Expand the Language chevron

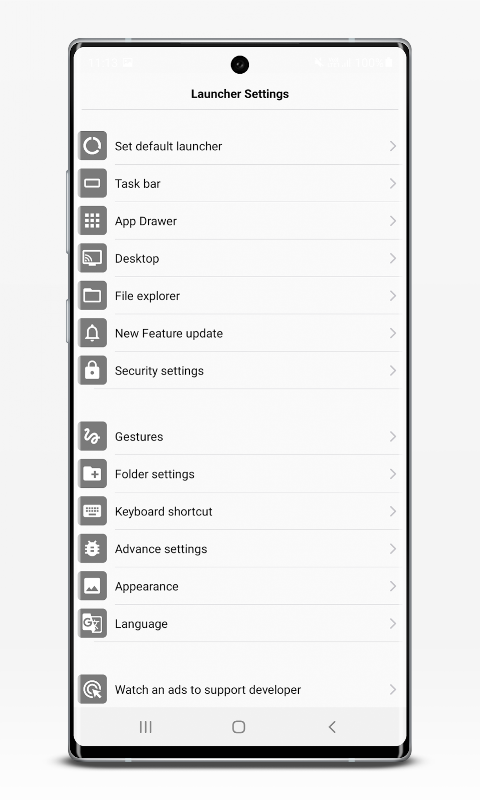click(393, 623)
